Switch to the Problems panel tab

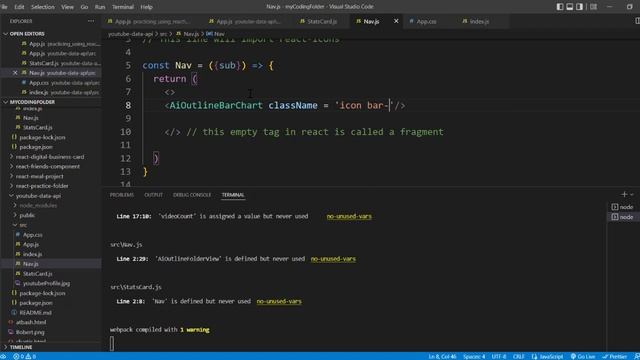click(122, 195)
